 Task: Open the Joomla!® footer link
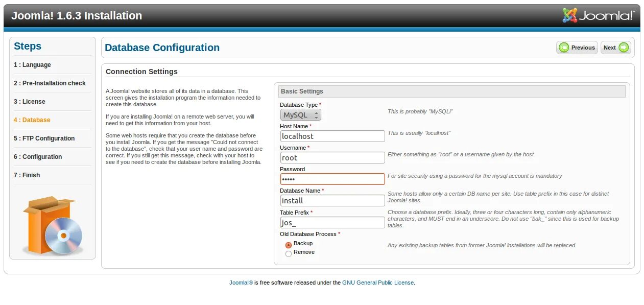tap(241, 283)
